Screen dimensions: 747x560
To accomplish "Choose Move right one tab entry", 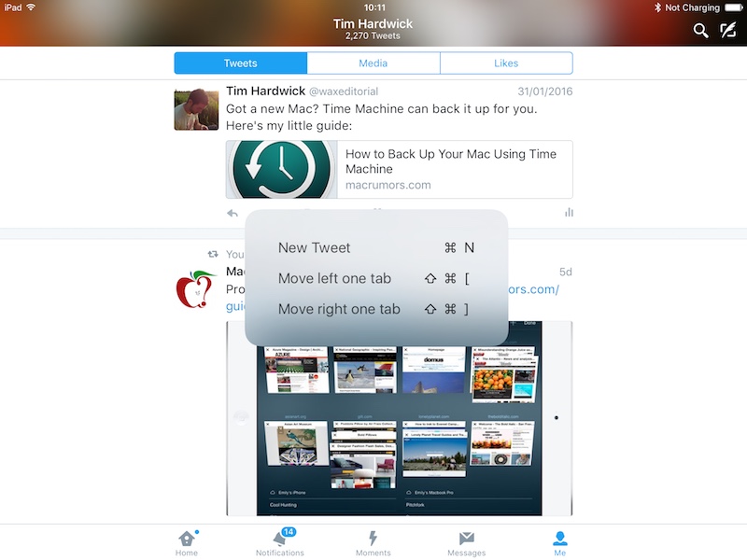I will tap(376, 309).
